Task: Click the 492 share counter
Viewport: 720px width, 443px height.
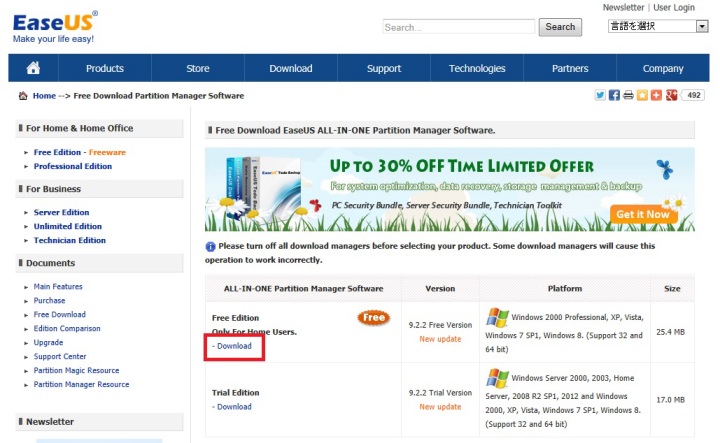Action: [x=693, y=95]
